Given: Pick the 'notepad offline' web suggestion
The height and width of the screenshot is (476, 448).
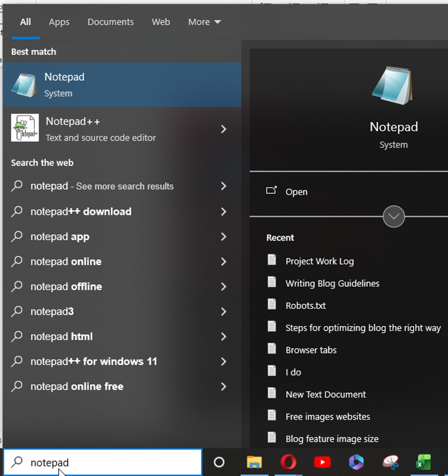Looking at the screenshot, I should click(x=122, y=286).
